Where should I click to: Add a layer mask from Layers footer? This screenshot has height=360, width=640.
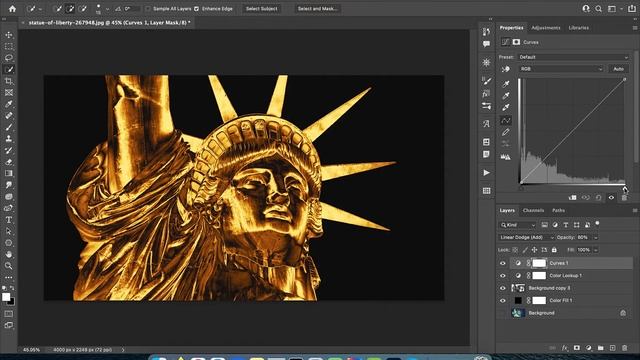pos(577,348)
